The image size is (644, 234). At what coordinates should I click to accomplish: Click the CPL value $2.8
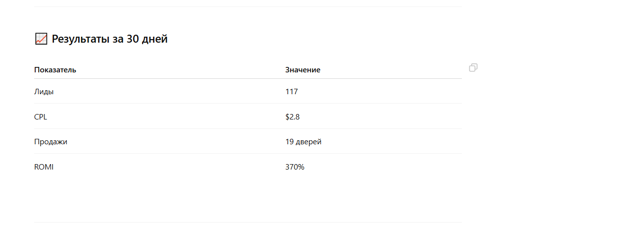[293, 117]
